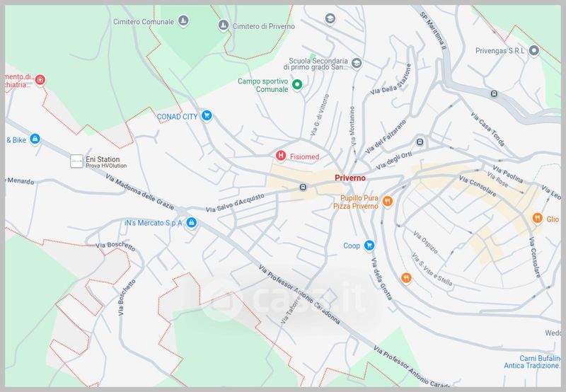Open the Coop supermarket cart icon
Image resolution: width=566 pixels, height=392 pixels.
[x=369, y=246]
